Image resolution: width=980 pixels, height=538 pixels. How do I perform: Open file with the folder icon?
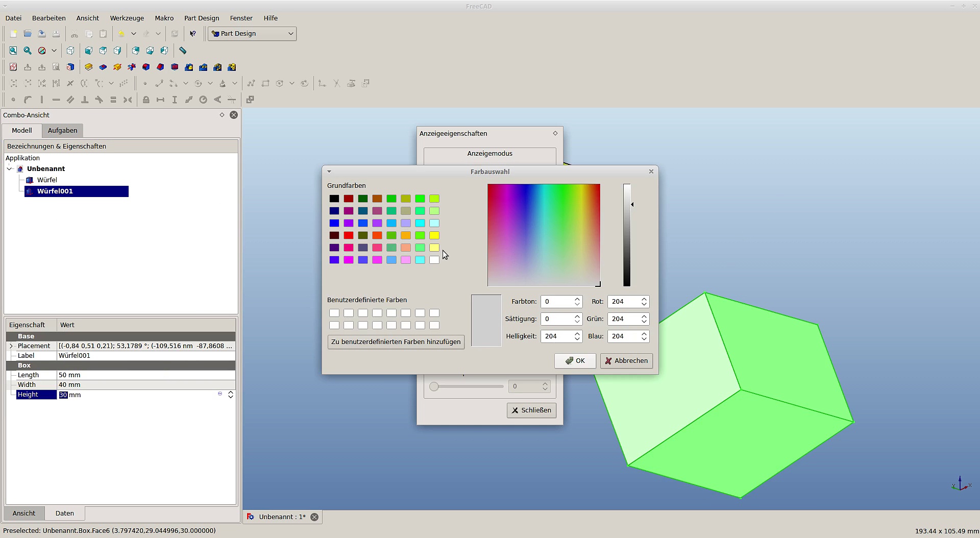[x=28, y=34]
